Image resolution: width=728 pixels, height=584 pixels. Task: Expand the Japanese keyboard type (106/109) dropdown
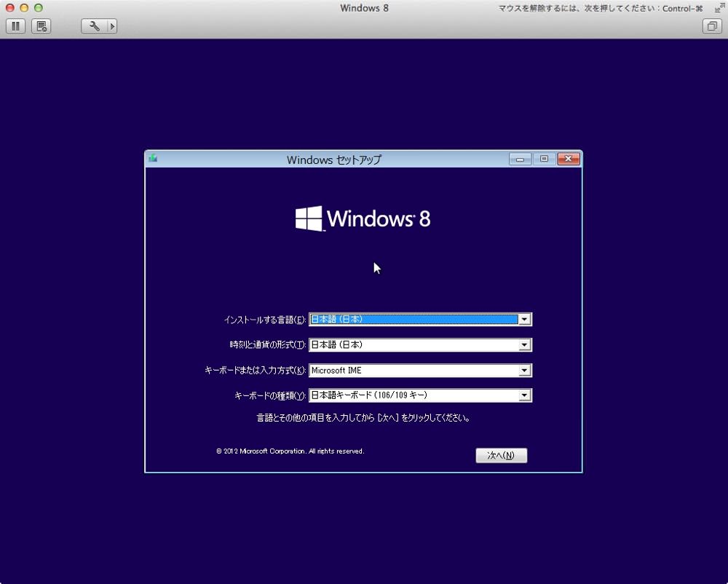click(524, 395)
